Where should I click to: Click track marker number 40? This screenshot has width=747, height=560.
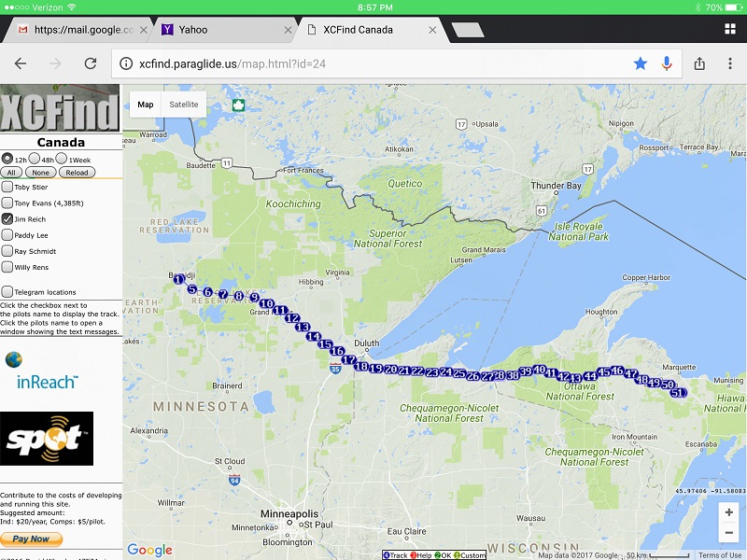click(540, 369)
